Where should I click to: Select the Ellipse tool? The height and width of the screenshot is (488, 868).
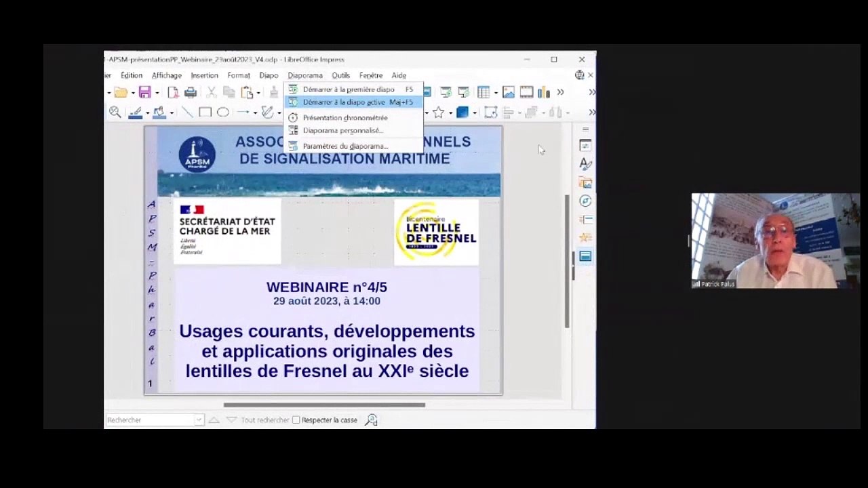coord(222,113)
